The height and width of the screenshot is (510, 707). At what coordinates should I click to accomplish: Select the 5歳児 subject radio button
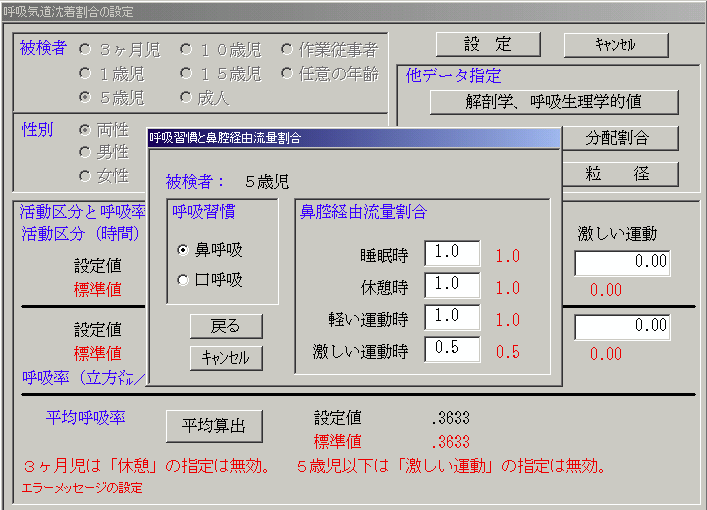(x=86, y=98)
